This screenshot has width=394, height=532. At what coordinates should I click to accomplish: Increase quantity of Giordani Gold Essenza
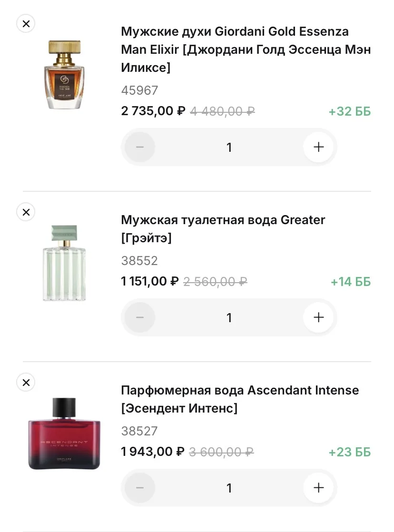click(x=318, y=147)
